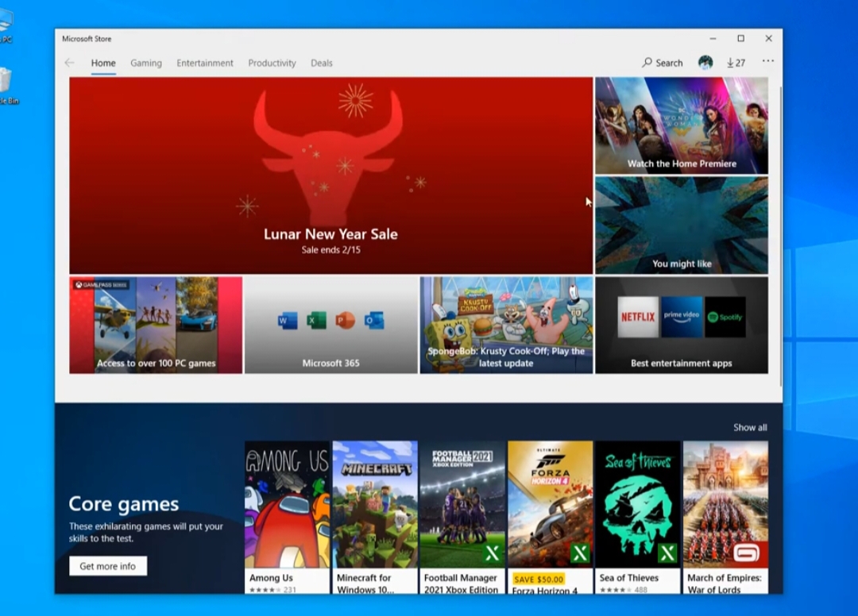The image size is (858, 616).
Task: Open the Search tool in the Store
Action: (663, 63)
